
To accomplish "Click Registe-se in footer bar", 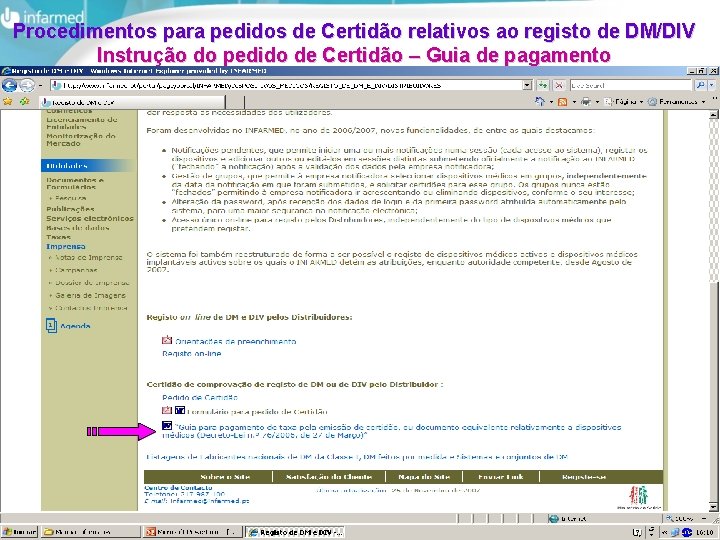I will click(584, 477).
